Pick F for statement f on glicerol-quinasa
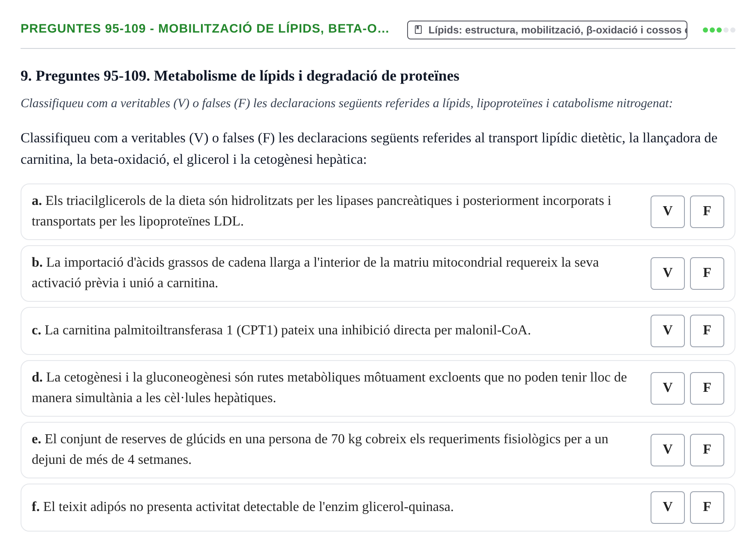756x553 pixels. [707, 508]
